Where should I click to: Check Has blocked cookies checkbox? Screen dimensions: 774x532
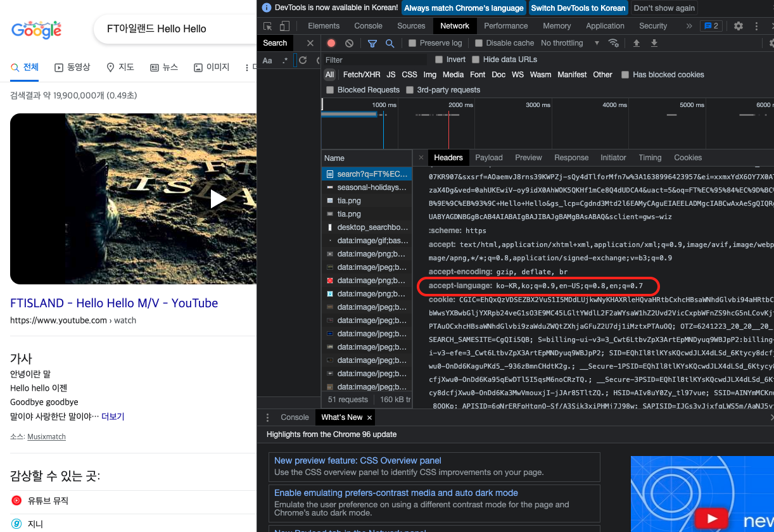click(625, 75)
